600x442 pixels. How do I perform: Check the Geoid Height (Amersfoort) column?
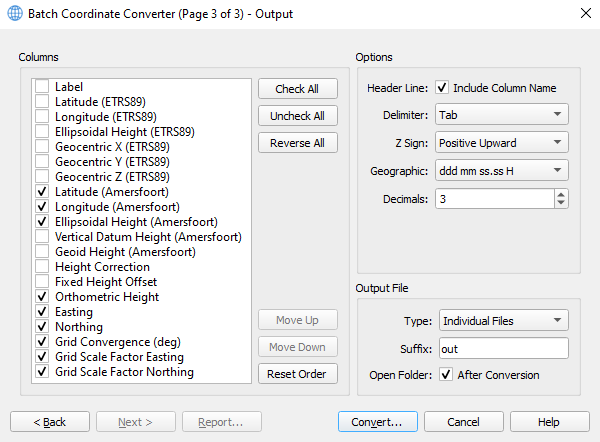(42, 252)
